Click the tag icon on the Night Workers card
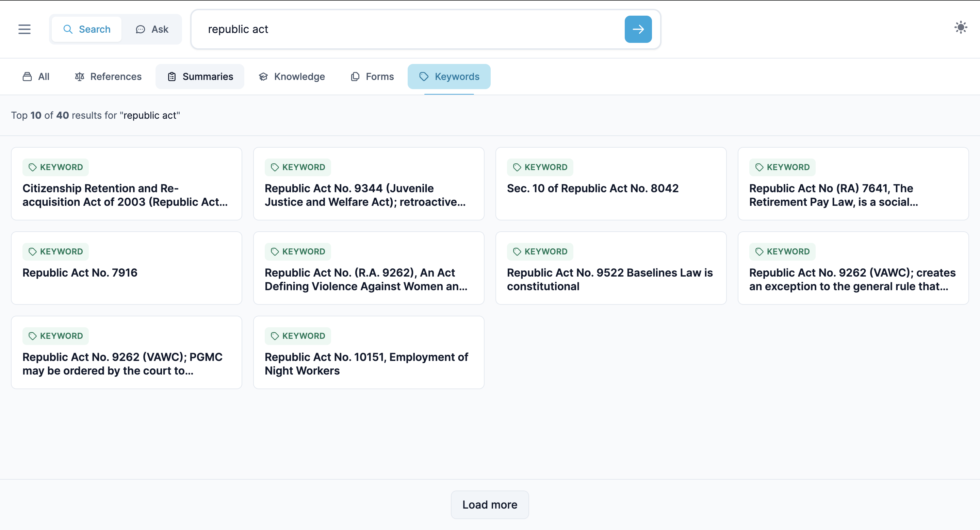The width and height of the screenshot is (980, 530). pyautogui.click(x=275, y=336)
